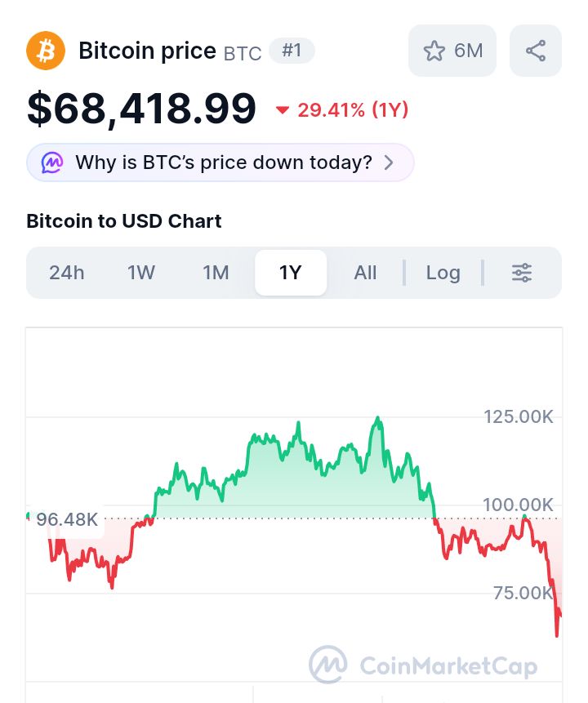The image size is (588, 703).
Task: Expand "Why is BTC's price down today?" chevron
Action: [389, 162]
